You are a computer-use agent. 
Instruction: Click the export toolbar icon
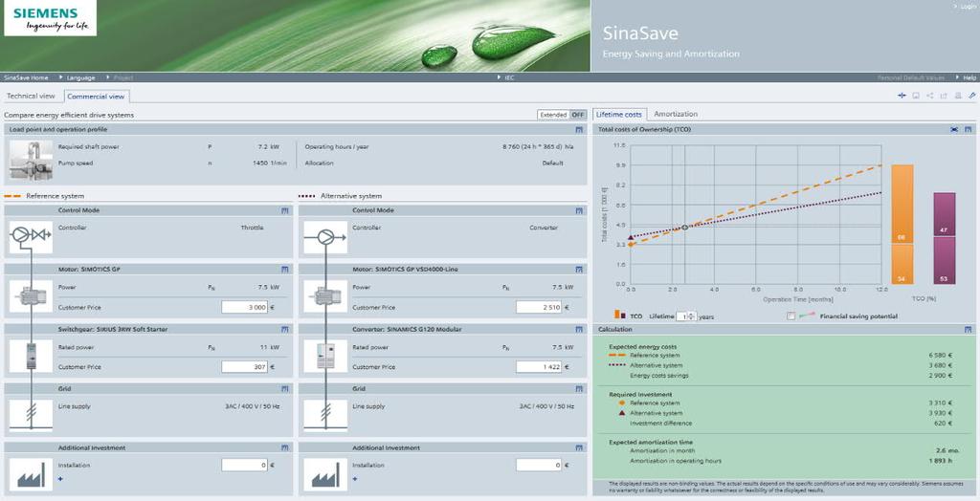coord(944,96)
